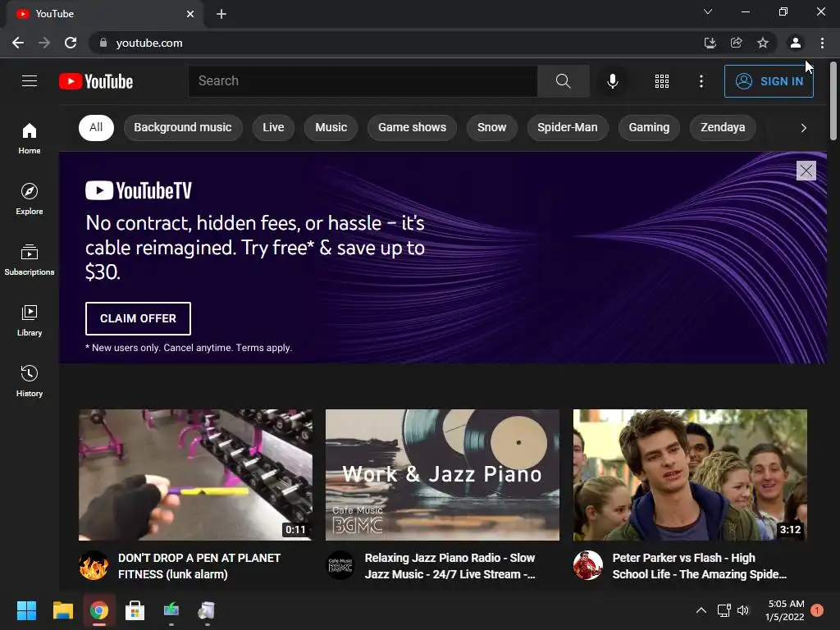Click the youtube.com address bar

(396, 43)
